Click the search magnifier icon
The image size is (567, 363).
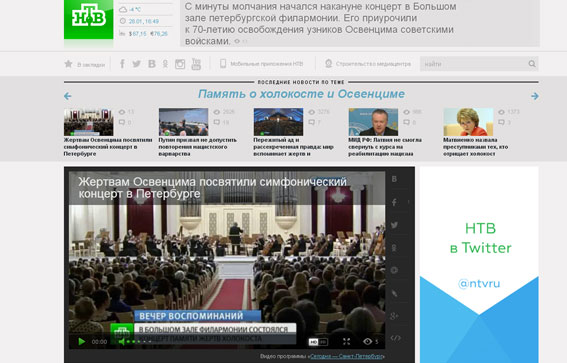532,64
